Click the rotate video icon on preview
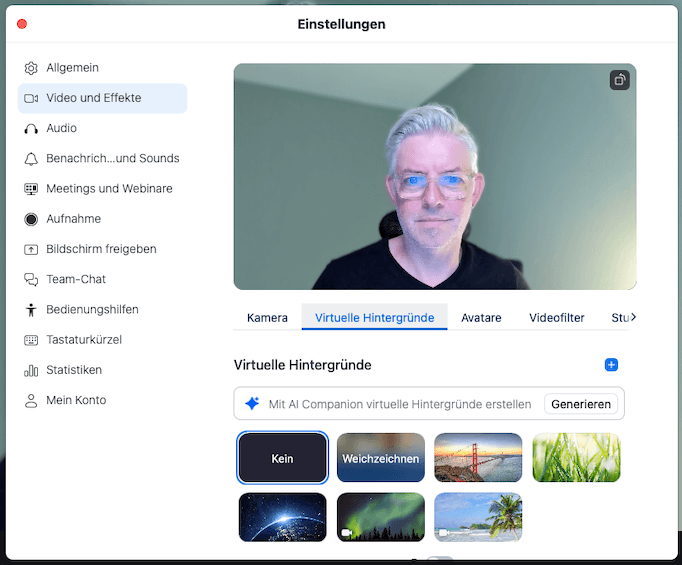 pos(620,80)
